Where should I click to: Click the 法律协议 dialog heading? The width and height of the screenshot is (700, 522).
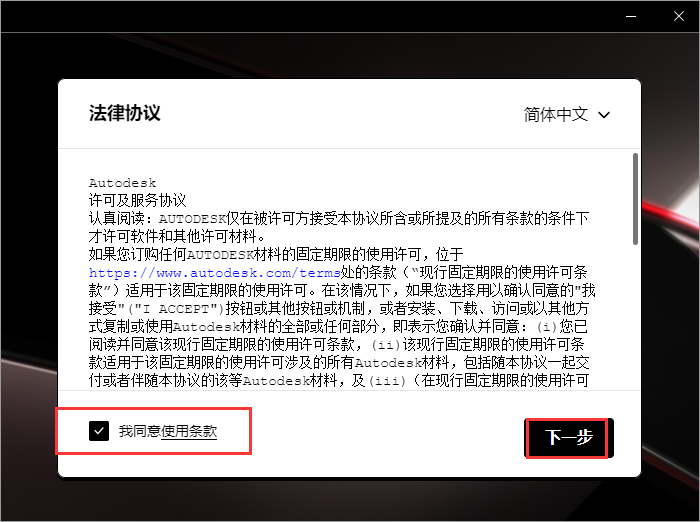point(124,113)
